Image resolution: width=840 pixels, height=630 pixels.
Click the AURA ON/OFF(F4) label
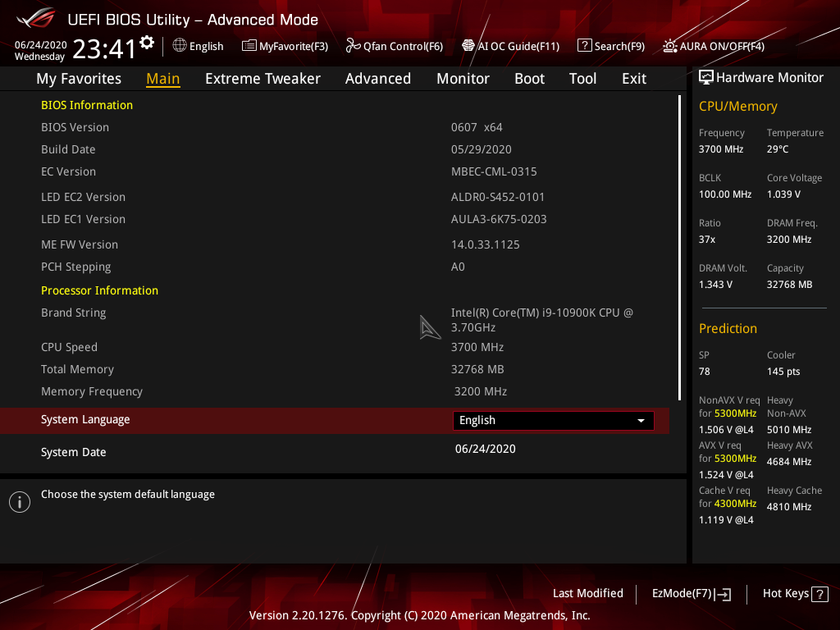[722, 46]
